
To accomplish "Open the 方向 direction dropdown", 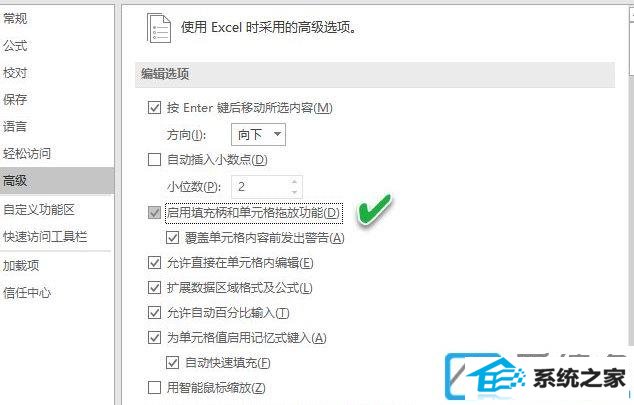I will [258, 134].
